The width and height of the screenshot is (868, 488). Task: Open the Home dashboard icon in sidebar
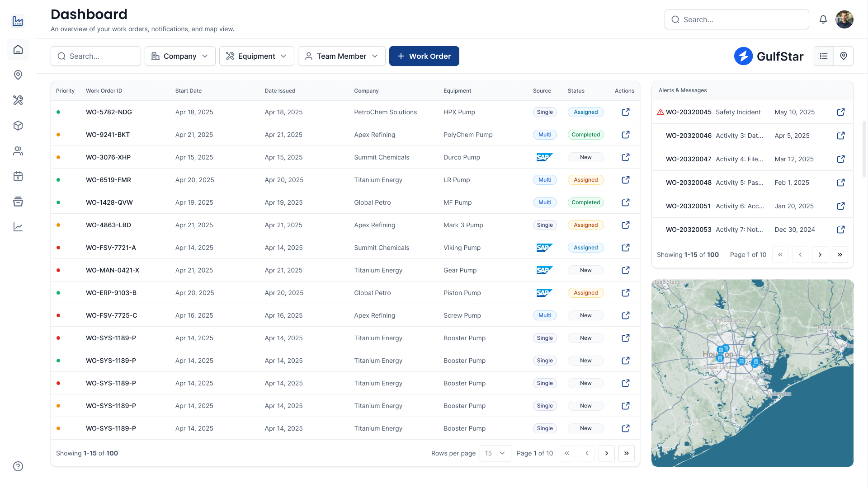18,50
